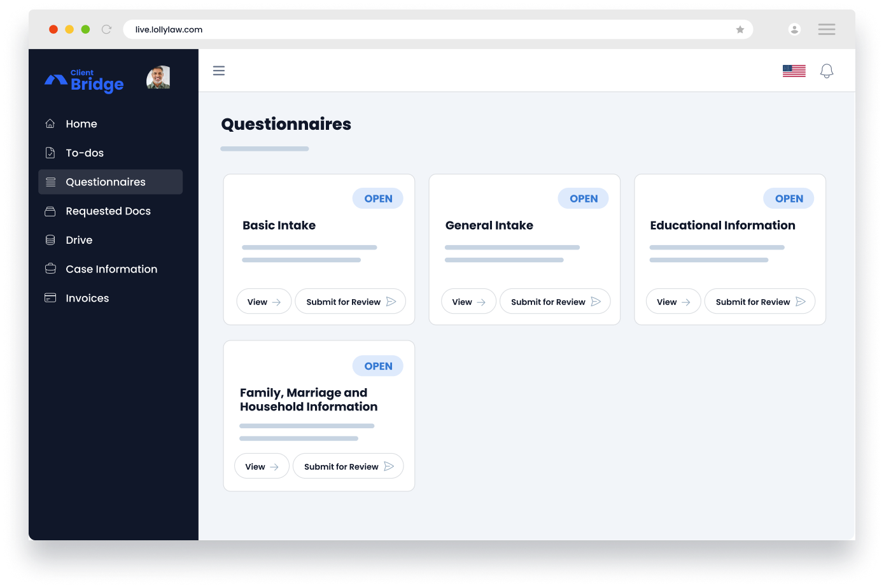Viewport: 884px width, 588px height.
Task: Click the Requested Docs sidebar icon
Action: point(50,211)
